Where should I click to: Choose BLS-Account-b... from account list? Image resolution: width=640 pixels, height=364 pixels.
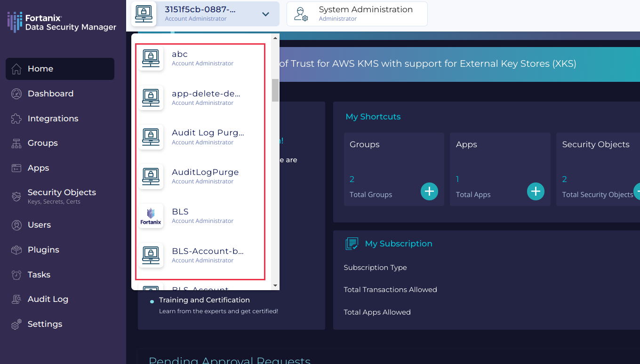(208, 255)
